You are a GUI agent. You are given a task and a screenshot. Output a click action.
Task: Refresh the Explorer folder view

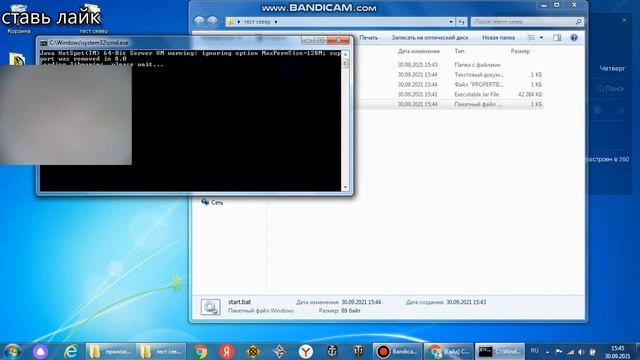(461, 22)
